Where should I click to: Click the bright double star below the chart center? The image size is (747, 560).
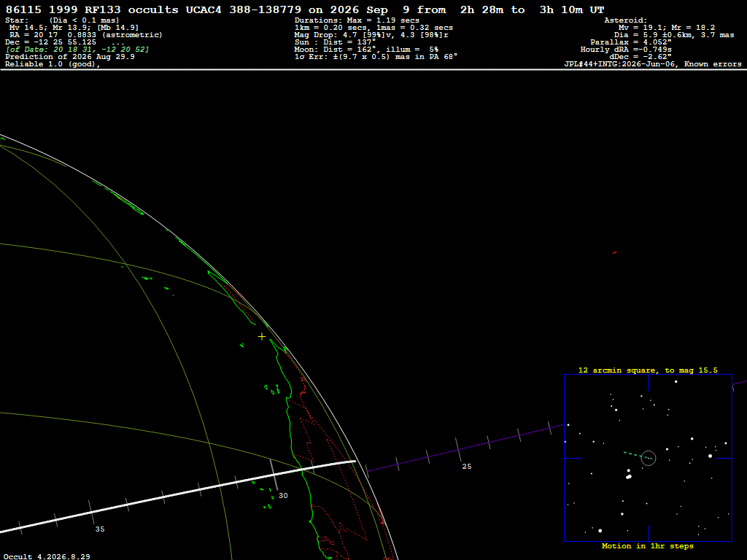pyautogui.click(x=629, y=475)
